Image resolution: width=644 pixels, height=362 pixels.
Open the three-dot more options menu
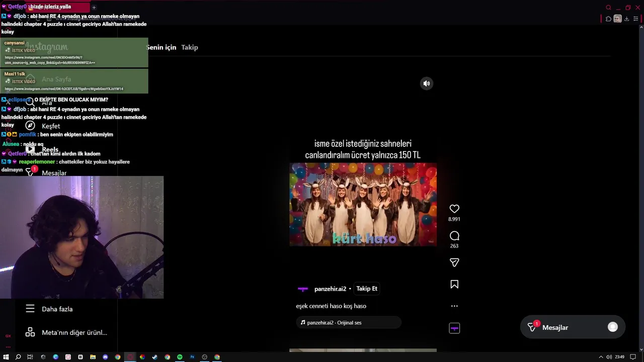click(x=454, y=306)
